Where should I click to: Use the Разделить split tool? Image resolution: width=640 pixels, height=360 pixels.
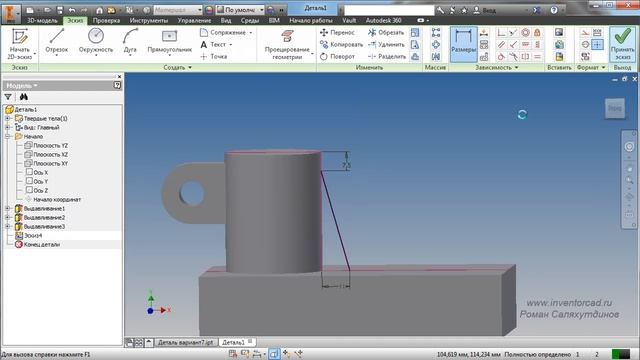pyautogui.click(x=387, y=56)
